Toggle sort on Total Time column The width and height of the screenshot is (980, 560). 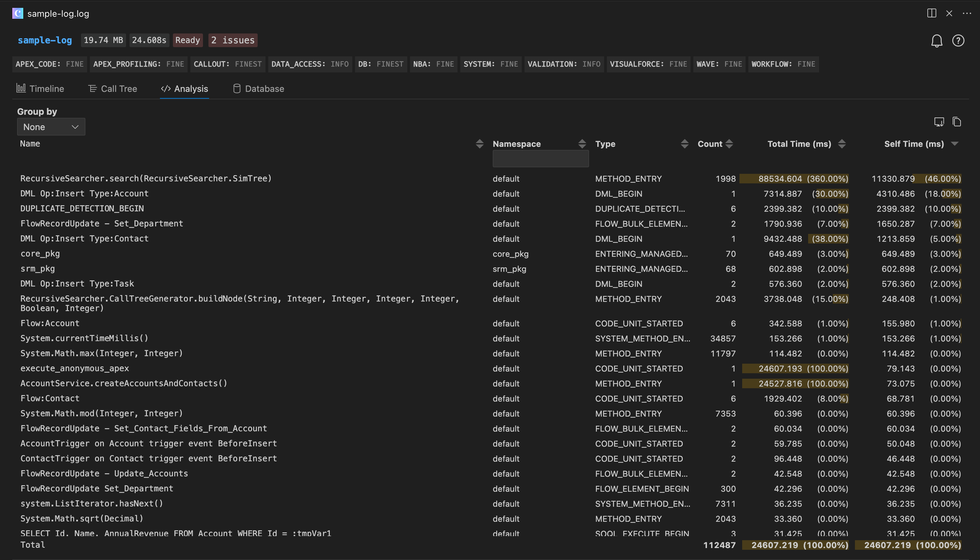coord(842,144)
